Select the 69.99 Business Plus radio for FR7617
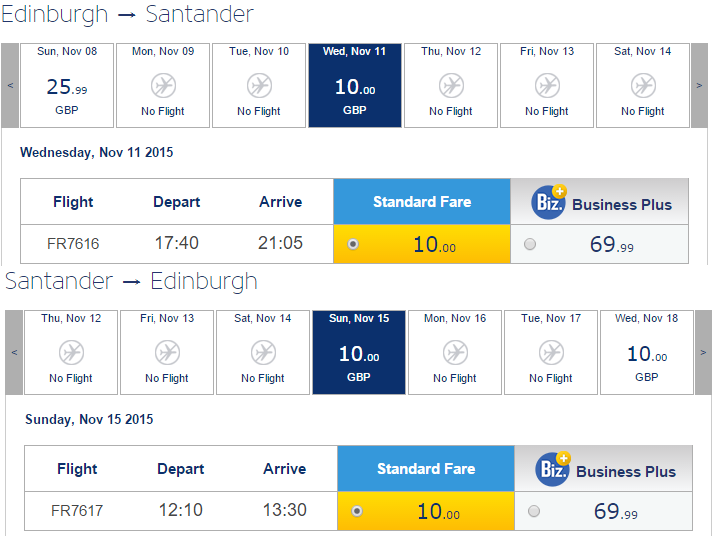Viewport: 714px width, 536px height. tap(534, 511)
